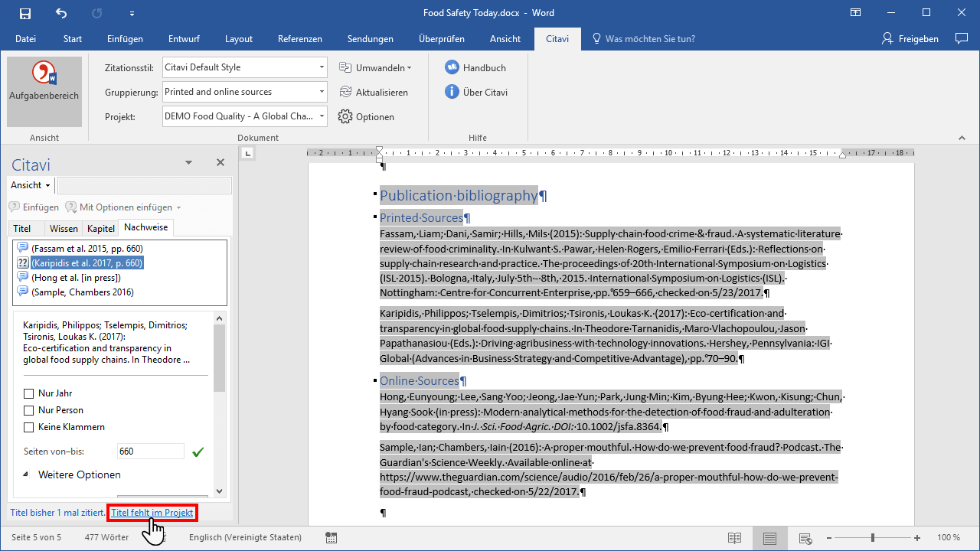This screenshot has width=980, height=551.
Task: Open the Referenzen ribbon tab
Action: (x=299, y=39)
